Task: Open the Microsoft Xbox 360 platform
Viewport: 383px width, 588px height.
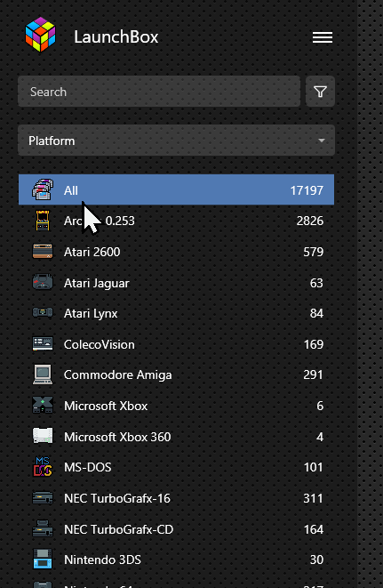Action: pos(176,437)
